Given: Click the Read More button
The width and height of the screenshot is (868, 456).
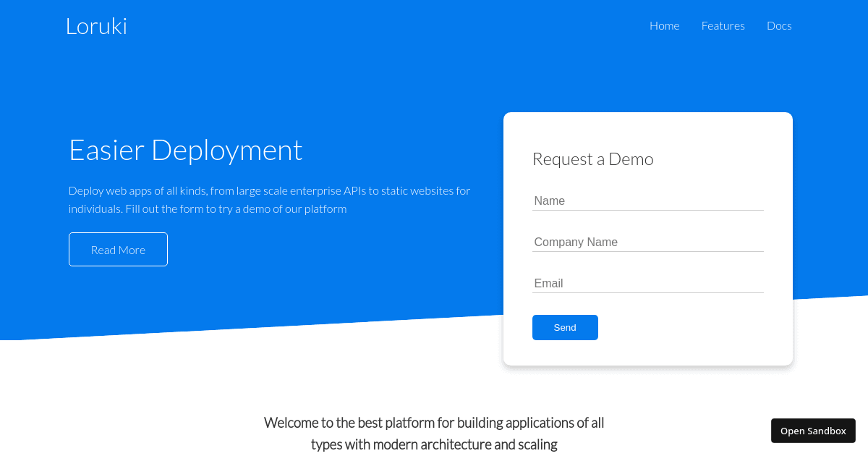Looking at the screenshot, I should pos(118,249).
